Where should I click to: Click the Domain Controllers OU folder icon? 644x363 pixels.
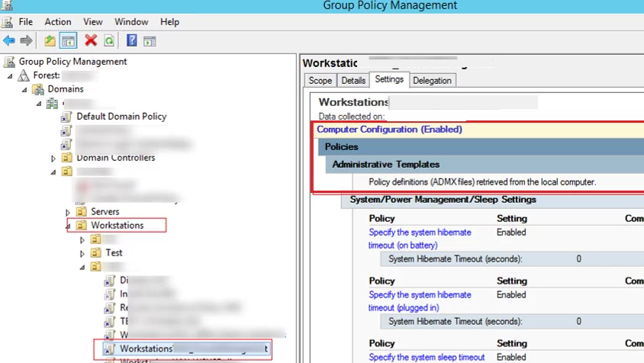pyautogui.click(x=66, y=158)
